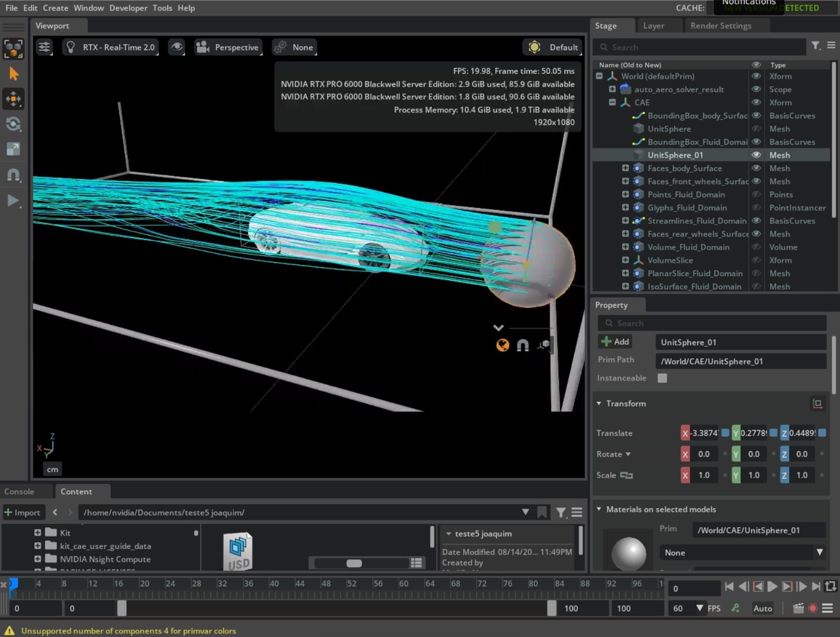The width and height of the screenshot is (840, 637).
Task: Activate the Move gizmo tool
Action: click(13, 99)
